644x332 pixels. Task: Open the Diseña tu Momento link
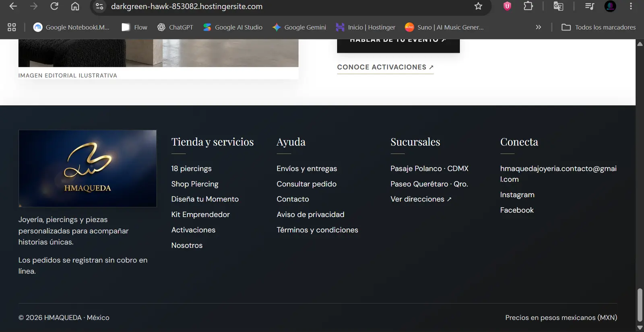tap(205, 199)
